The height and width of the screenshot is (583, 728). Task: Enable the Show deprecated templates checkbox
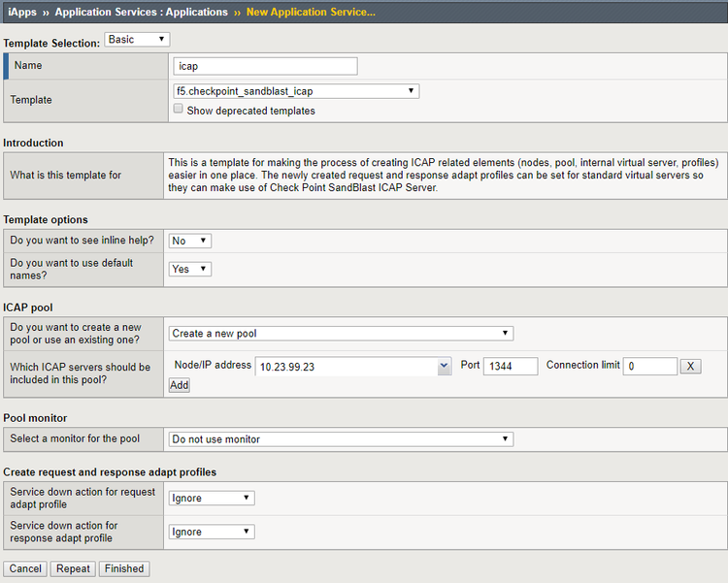178,111
